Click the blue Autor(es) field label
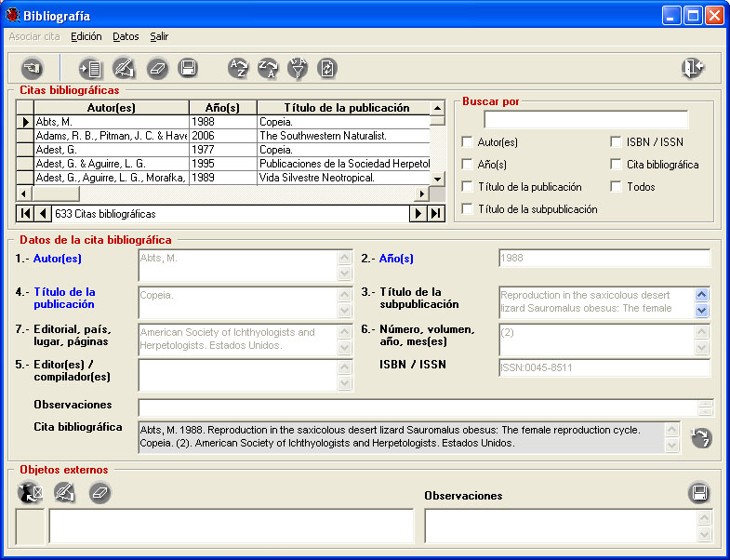 [x=58, y=258]
